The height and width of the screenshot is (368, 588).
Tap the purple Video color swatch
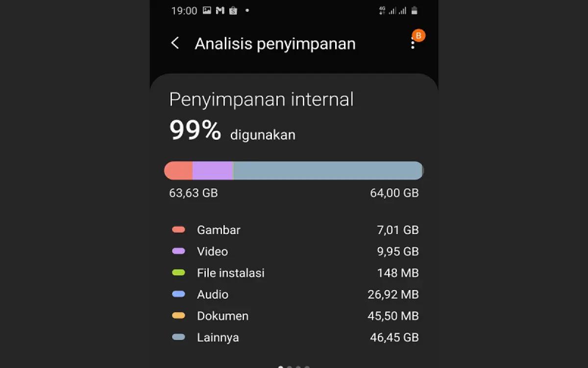pos(178,251)
